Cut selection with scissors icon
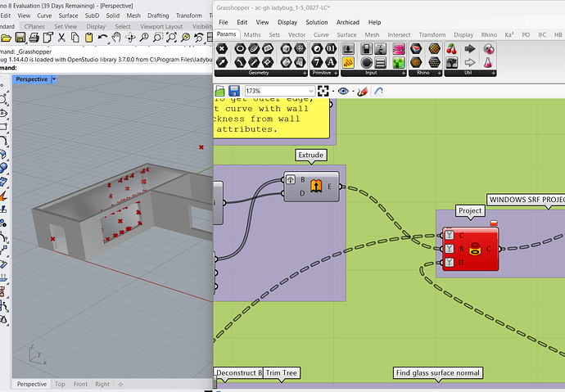565x392 pixels. coord(61,38)
